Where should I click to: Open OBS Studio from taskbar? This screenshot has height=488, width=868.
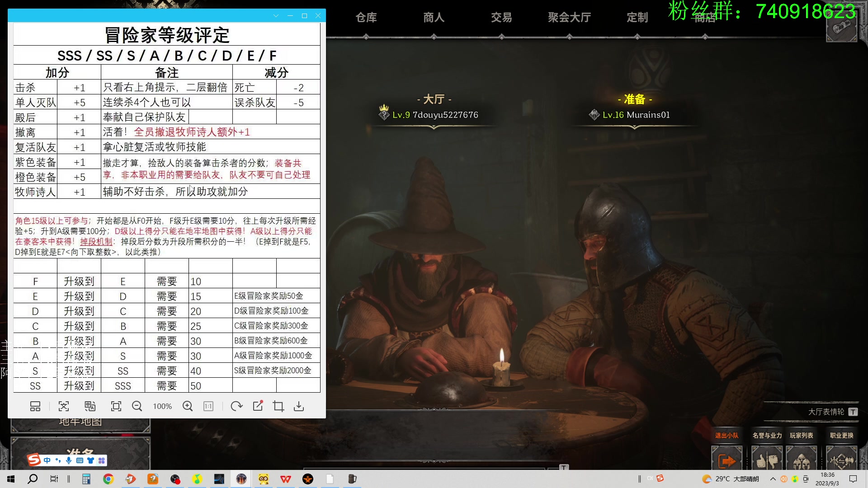(175, 479)
